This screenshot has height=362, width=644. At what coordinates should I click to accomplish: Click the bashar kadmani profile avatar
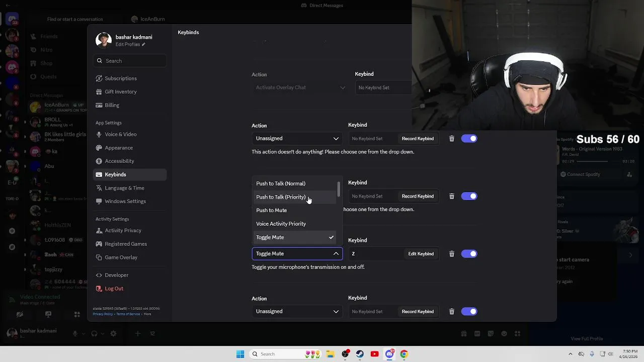click(104, 40)
